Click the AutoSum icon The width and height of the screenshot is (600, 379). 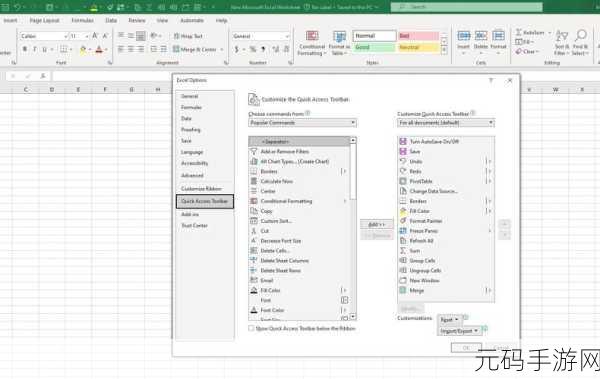(518, 33)
